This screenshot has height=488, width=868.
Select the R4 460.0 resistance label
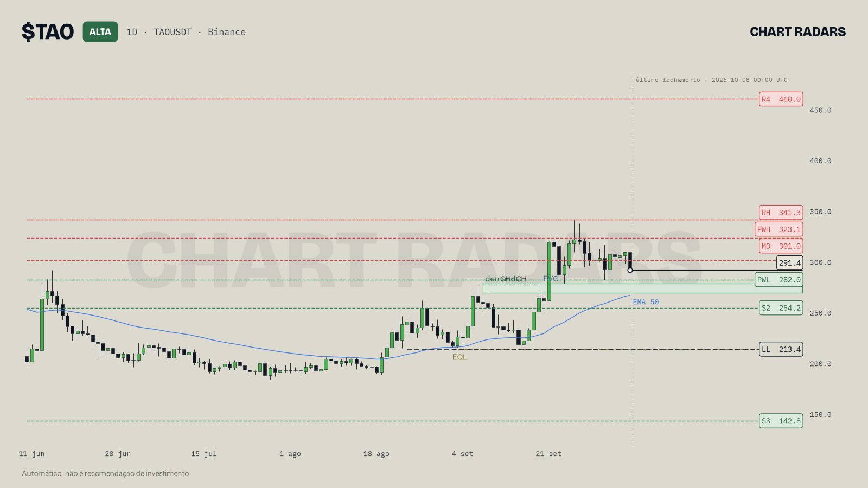[781, 99]
